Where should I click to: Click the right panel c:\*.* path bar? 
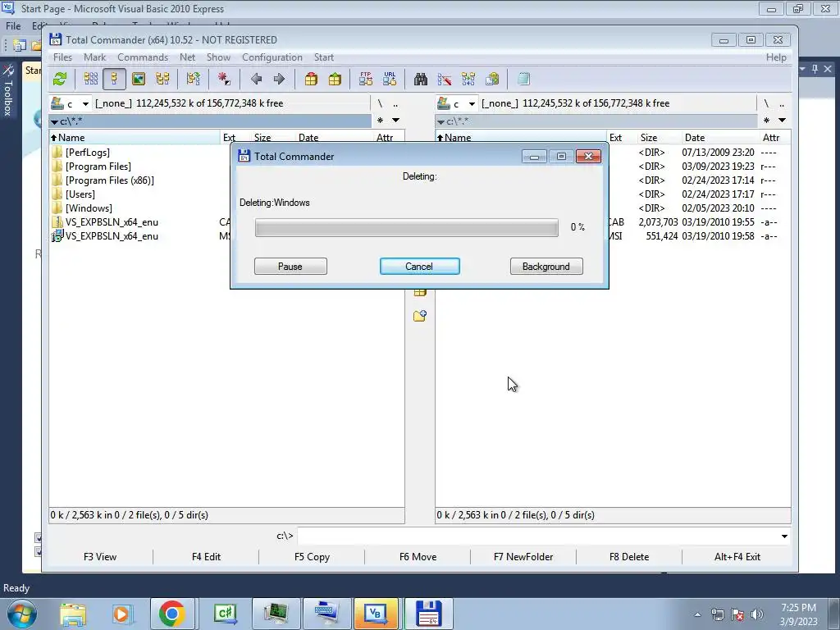click(596, 121)
